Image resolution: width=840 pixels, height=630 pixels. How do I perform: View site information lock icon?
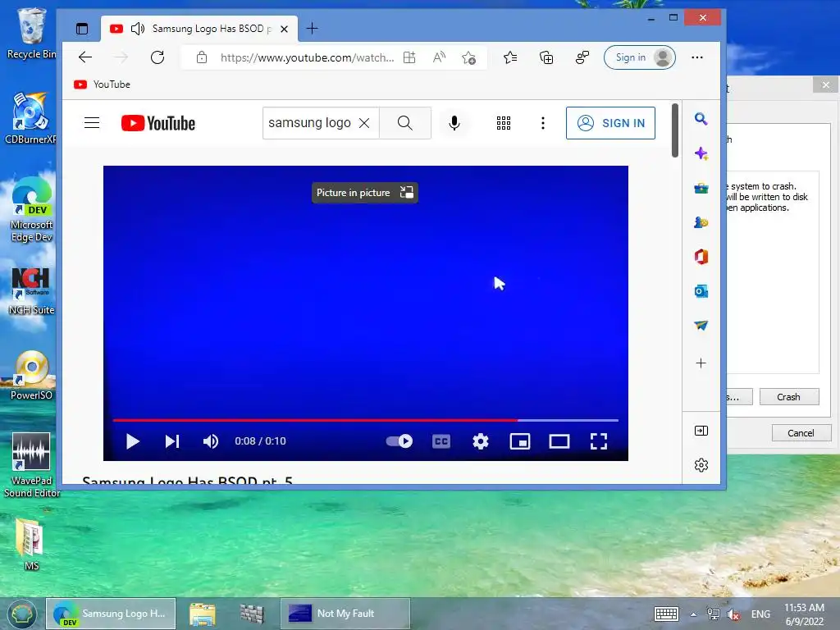tap(202, 57)
